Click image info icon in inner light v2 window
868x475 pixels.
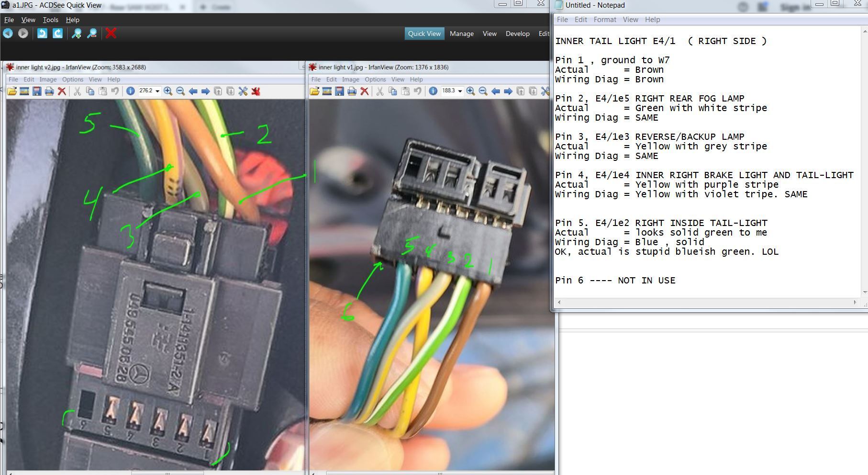coord(130,91)
